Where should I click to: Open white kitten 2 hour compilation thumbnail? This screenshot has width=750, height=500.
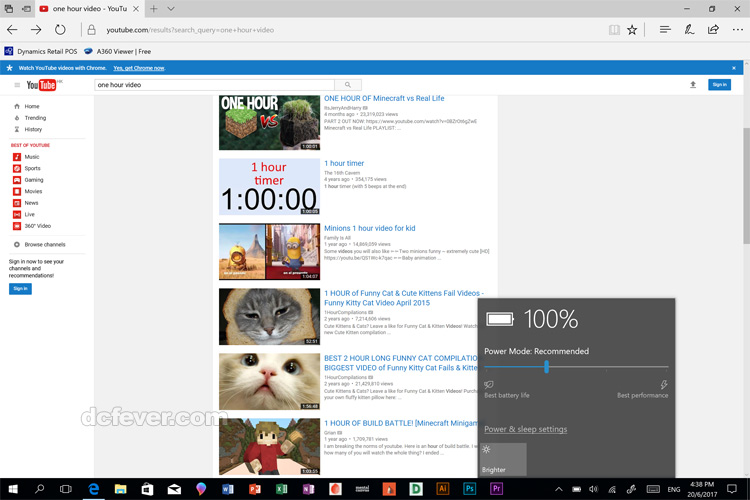pos(269,381)
